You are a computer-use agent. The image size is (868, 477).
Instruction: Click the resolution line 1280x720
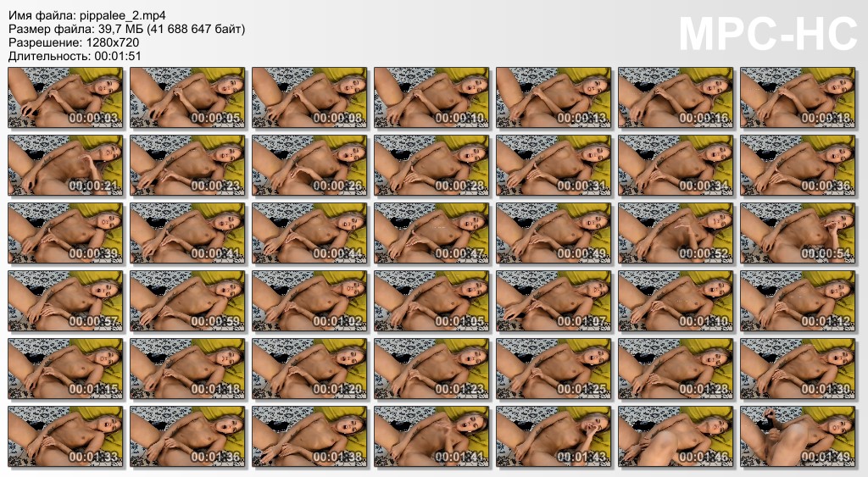point(74,42)
